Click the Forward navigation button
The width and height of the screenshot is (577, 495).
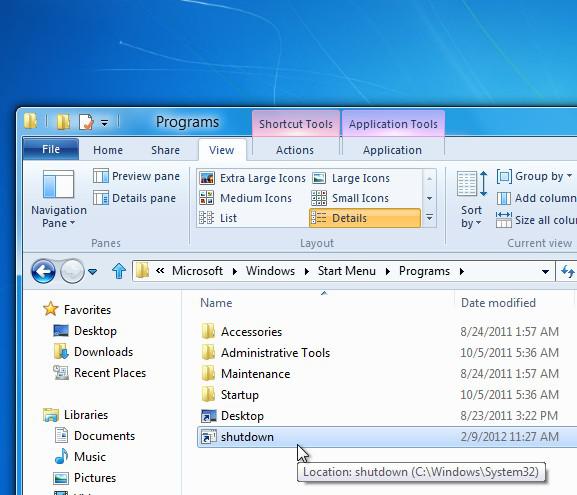[72, 271]
